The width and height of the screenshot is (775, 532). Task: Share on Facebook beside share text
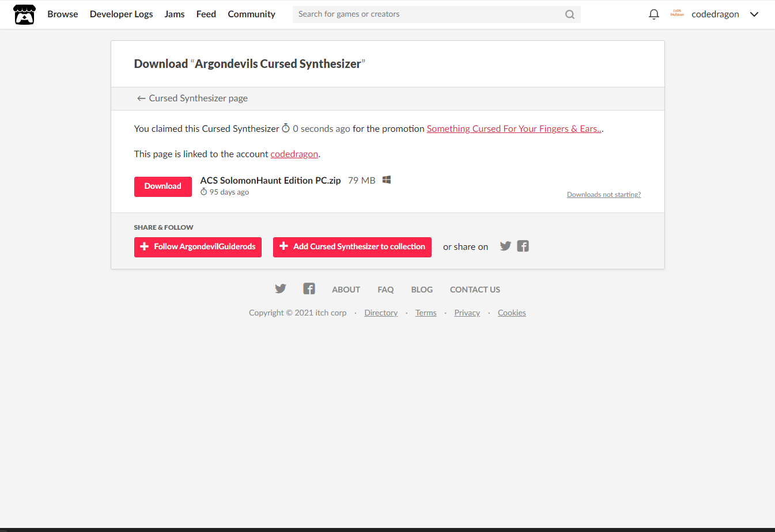(523, 246)
